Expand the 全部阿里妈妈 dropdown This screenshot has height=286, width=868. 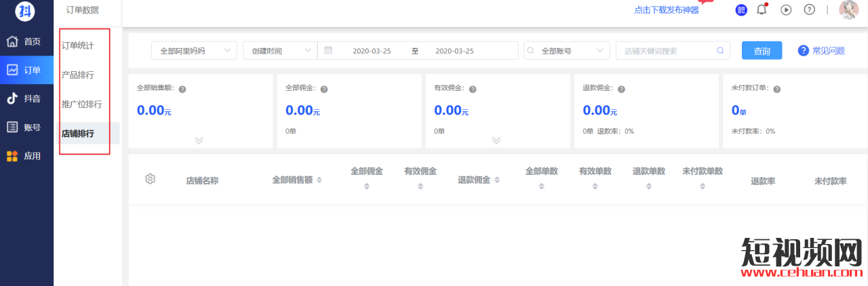coord(194,51)
